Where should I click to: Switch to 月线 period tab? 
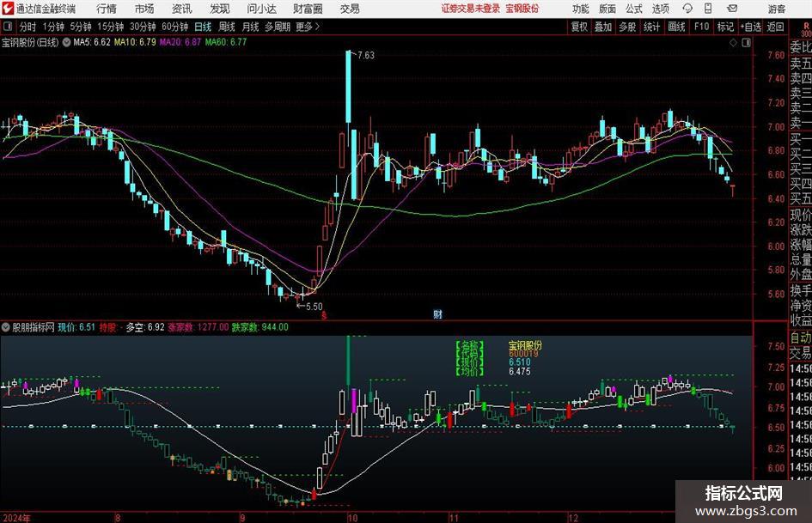250,27
